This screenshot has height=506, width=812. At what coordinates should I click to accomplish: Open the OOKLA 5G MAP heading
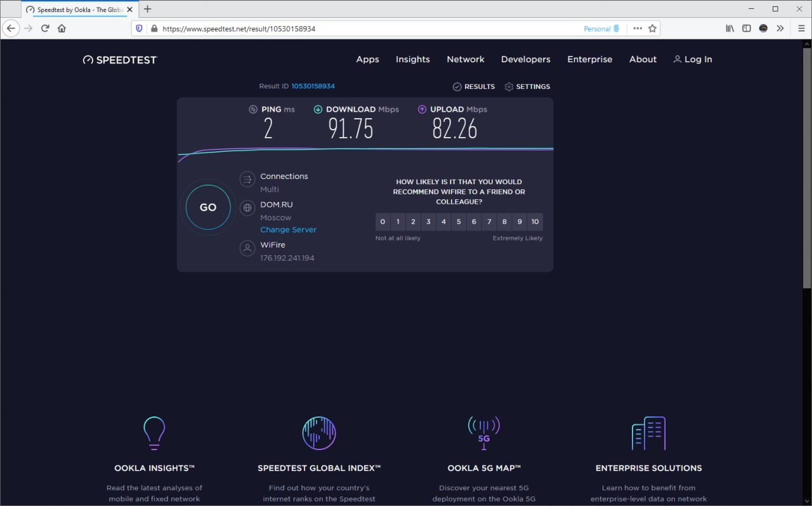click(x=484, y=468)
